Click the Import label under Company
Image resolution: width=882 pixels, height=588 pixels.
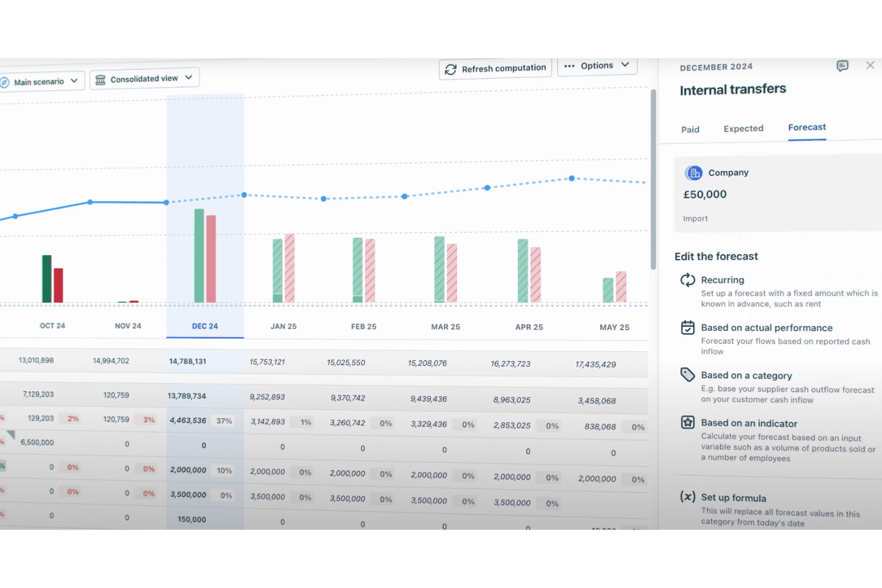695,219
